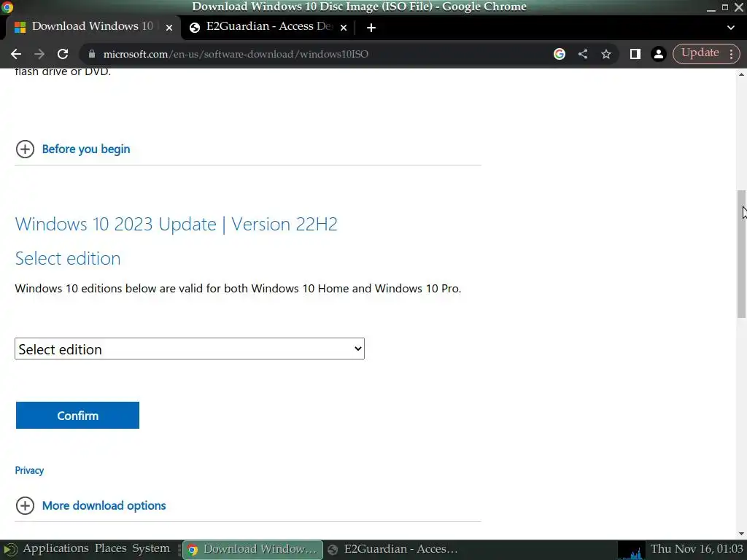Select the Download Windows 10 tab

(x=93, y=27)
